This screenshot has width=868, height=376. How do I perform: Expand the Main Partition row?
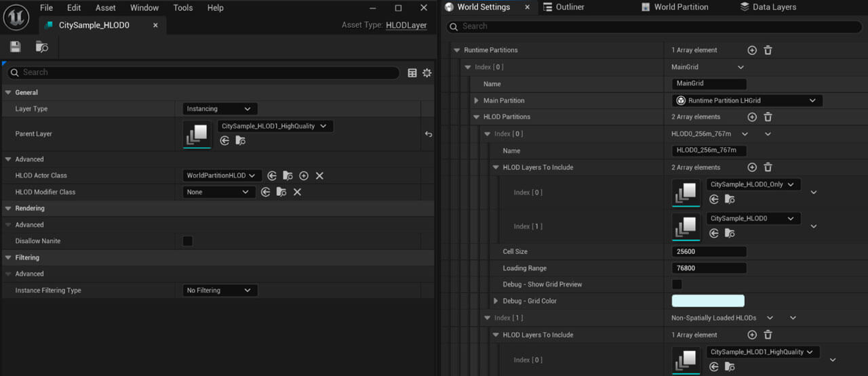click(477, 100)
